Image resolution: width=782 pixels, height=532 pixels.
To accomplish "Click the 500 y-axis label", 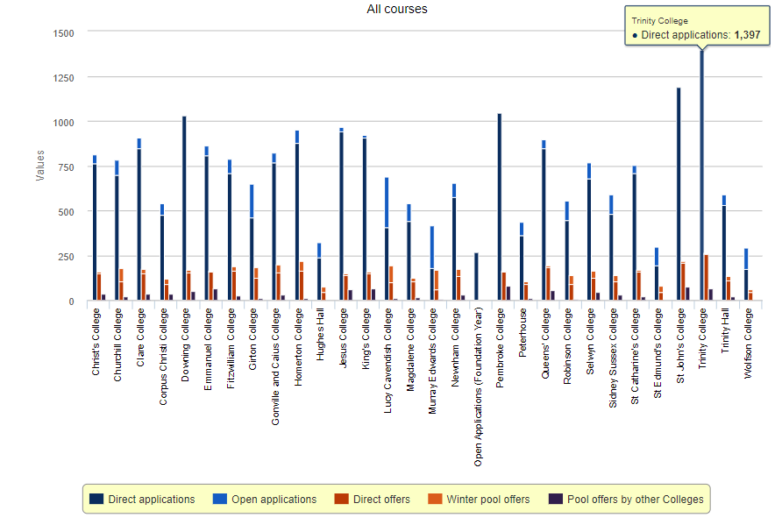I will click(x=66, y=212).
